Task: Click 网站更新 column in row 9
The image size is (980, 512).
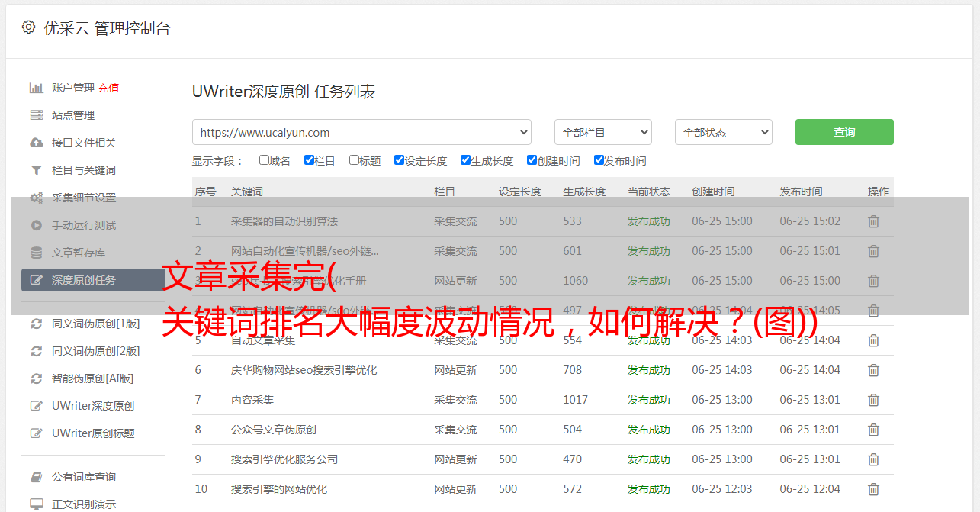Action: (x=456, y=459)
